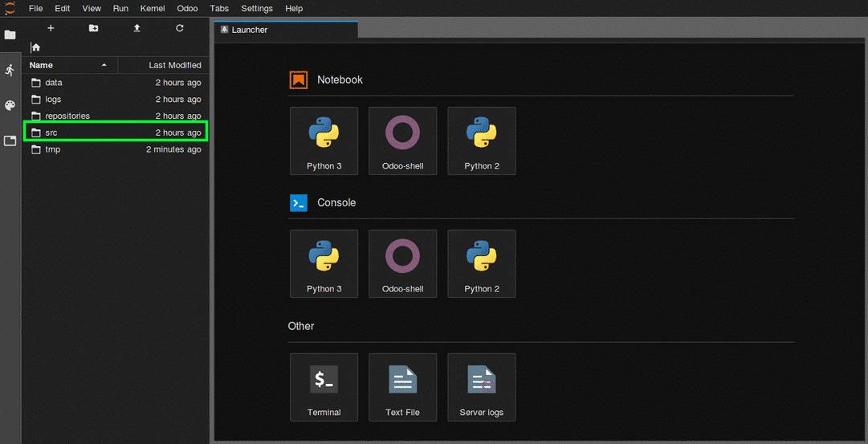Click the JupyterLab logo icon

10,8
